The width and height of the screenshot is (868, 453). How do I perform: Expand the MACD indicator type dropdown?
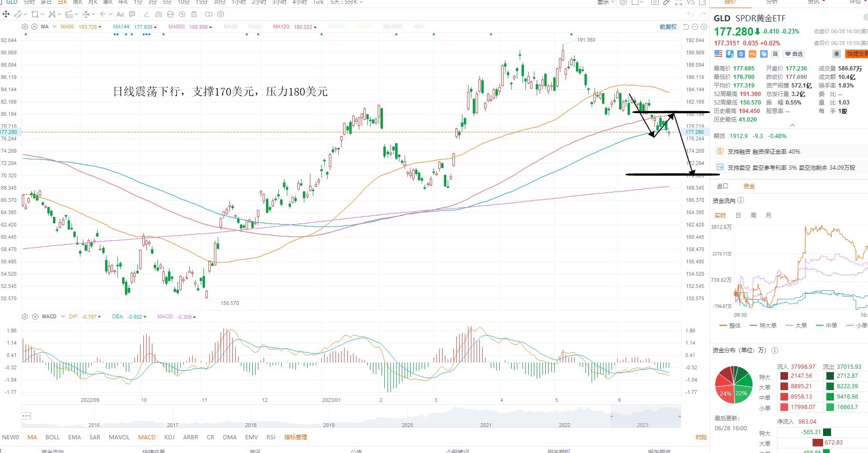pos(63,316)
